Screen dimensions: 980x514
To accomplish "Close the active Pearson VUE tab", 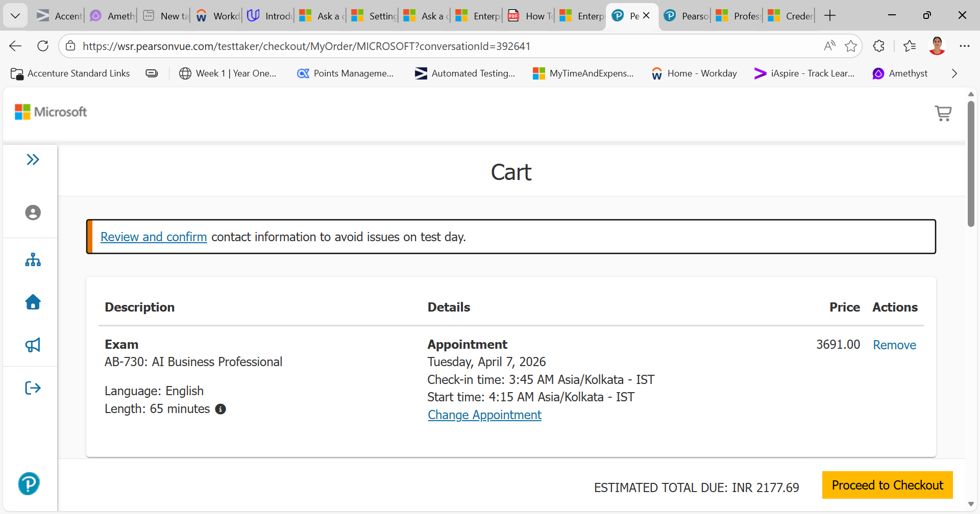I will coord(646,16).
